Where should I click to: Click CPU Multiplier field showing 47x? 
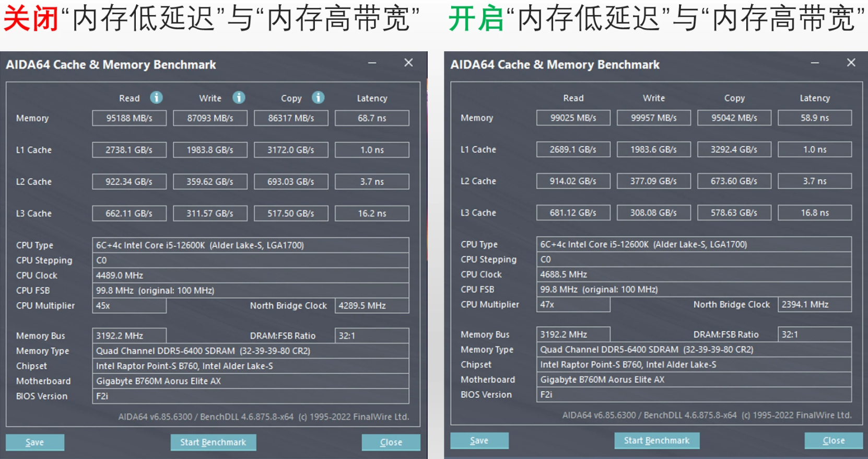[573, 304]
